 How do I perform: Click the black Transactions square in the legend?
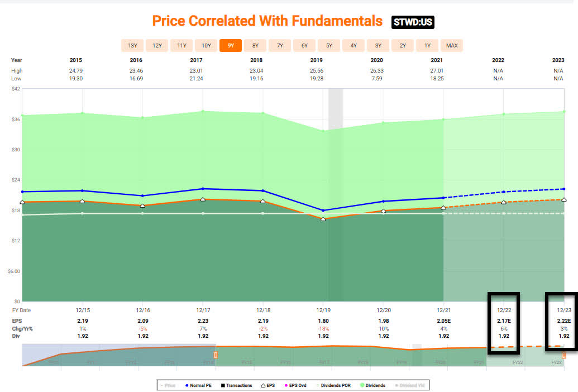coord(222,385)
